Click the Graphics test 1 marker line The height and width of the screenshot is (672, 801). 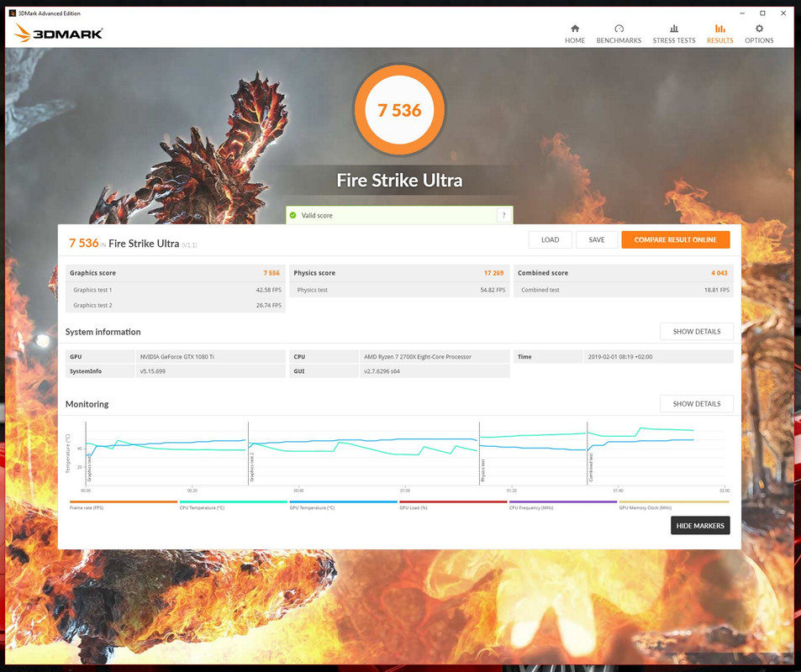[x=86, y=454]
